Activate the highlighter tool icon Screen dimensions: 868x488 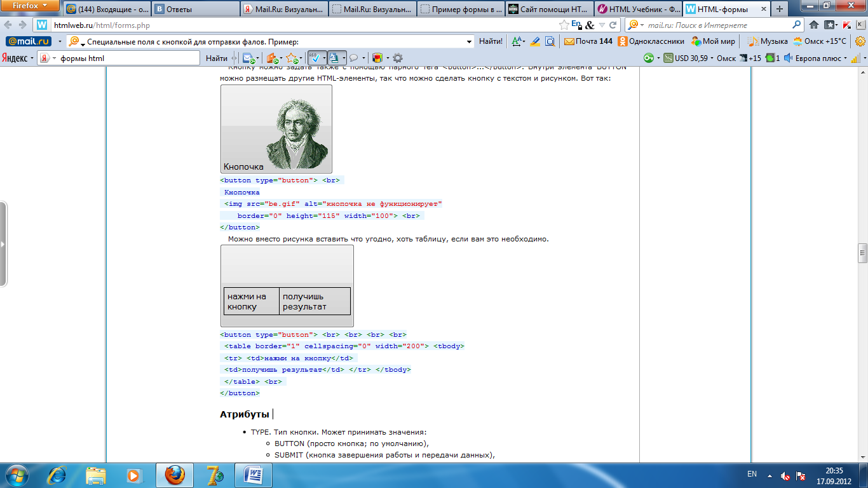pos(534,41)
